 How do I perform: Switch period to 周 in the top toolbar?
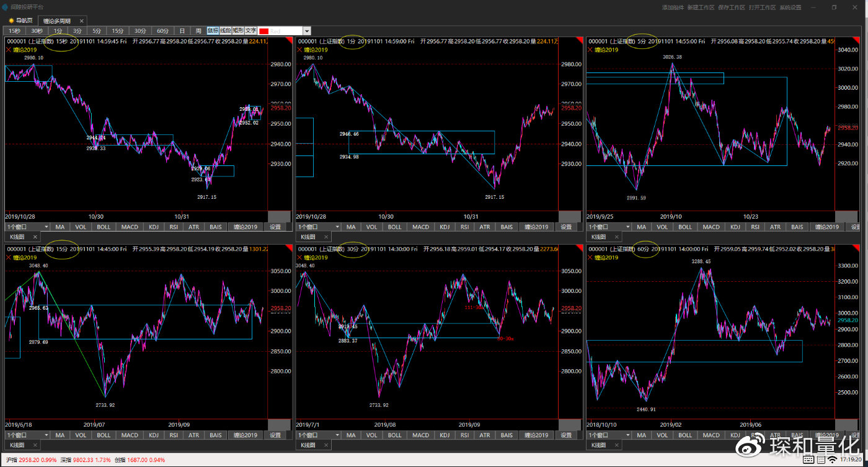(x=198, y=30)
